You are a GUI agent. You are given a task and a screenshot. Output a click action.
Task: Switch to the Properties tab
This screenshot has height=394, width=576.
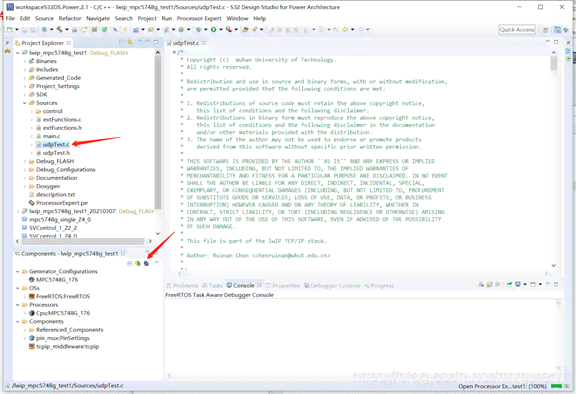pyautogui.click(x=283, y=286)
